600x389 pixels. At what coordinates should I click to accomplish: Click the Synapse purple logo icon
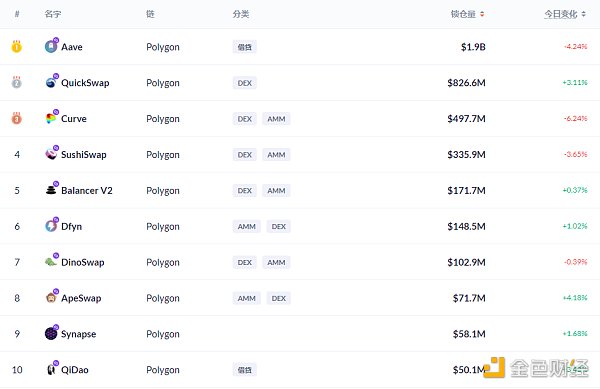(x=51, y=334)
